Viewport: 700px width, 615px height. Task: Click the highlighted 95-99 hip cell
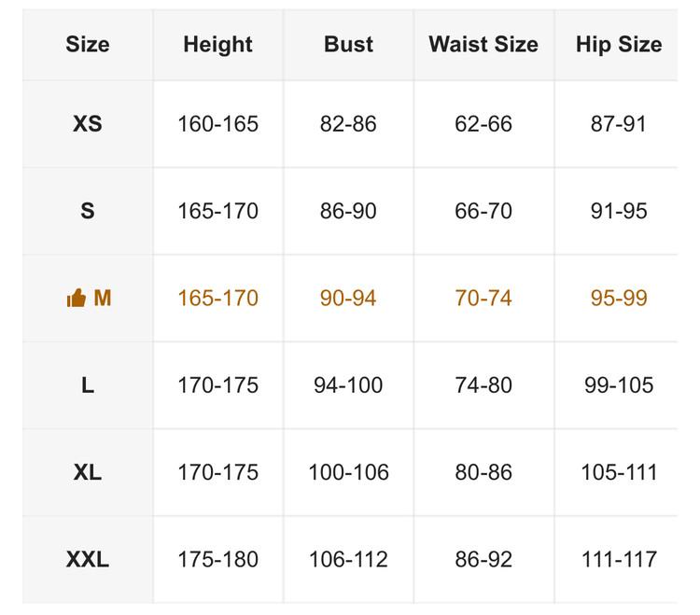tap(618, 299)
